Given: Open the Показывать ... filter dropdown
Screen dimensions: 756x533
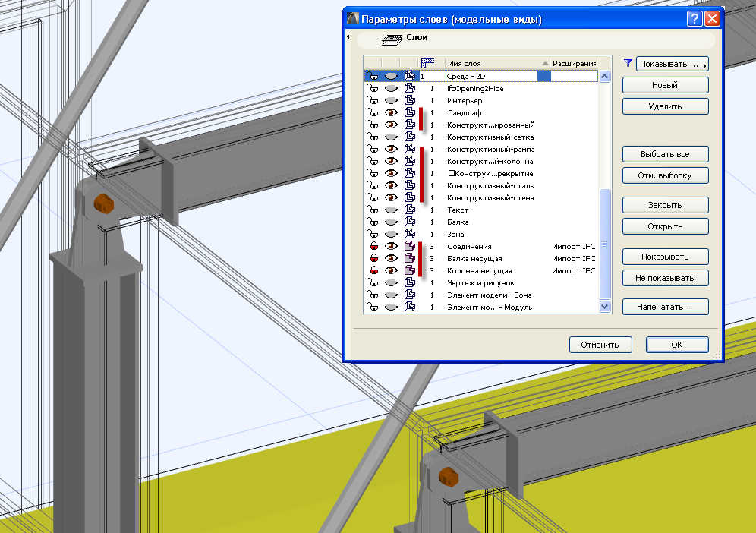Looking at the screenshot, I should 672,64.
